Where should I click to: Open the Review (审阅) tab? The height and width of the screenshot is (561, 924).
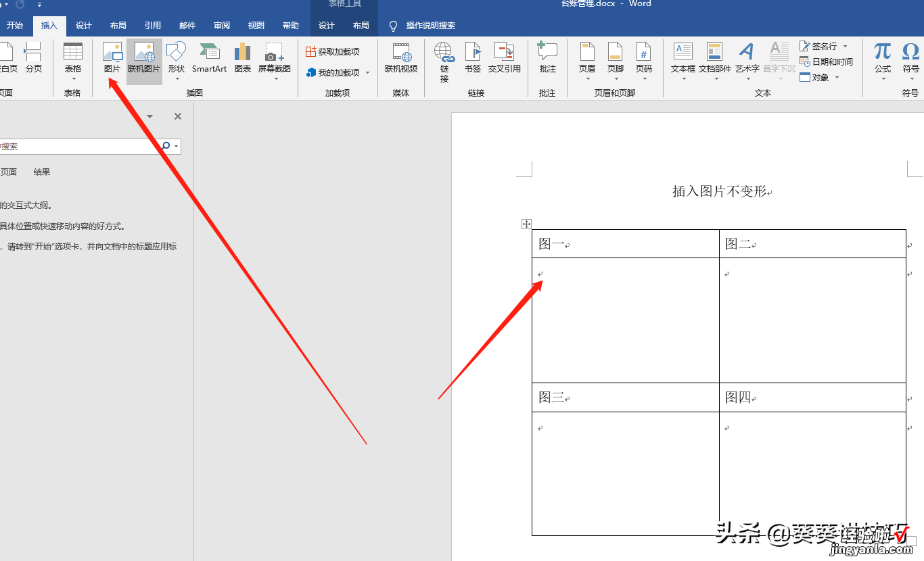tap(222, 26)
